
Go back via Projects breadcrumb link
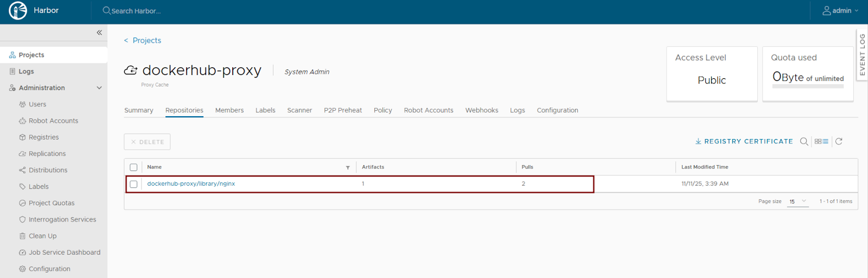point(147,40)
